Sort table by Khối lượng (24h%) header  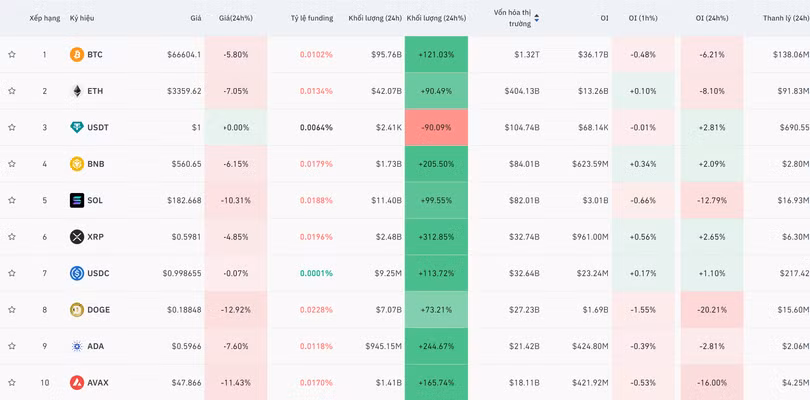[436, 18]
